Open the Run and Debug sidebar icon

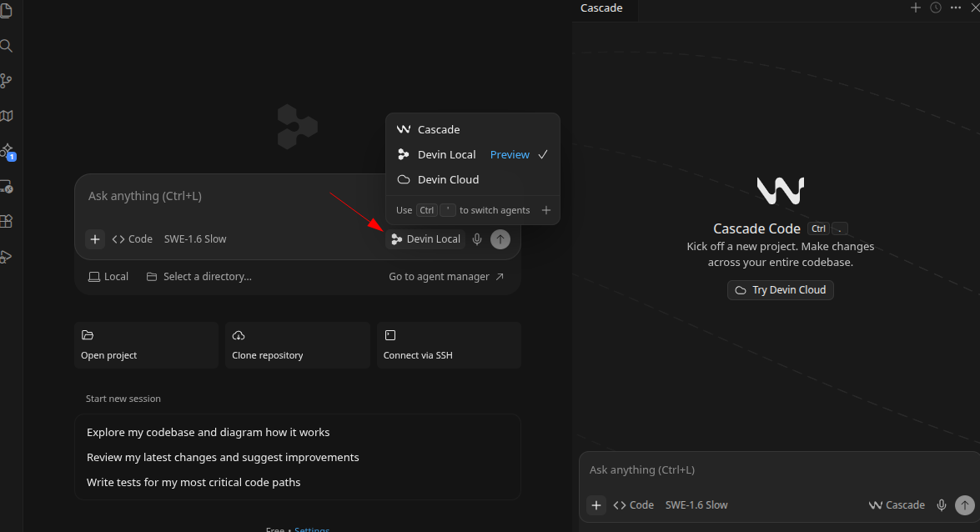(x=6, y=257)
